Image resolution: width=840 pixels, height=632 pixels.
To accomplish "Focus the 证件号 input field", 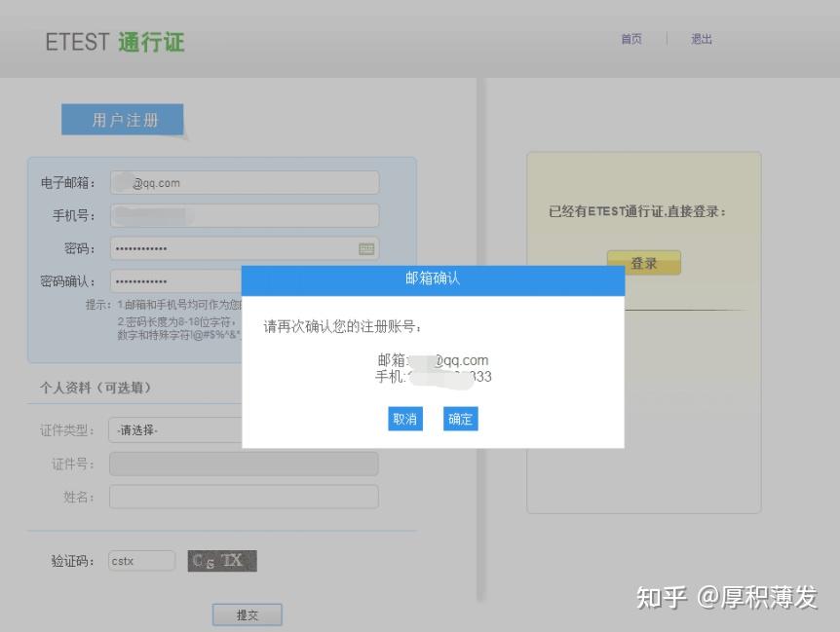I will tap(244, 464).
